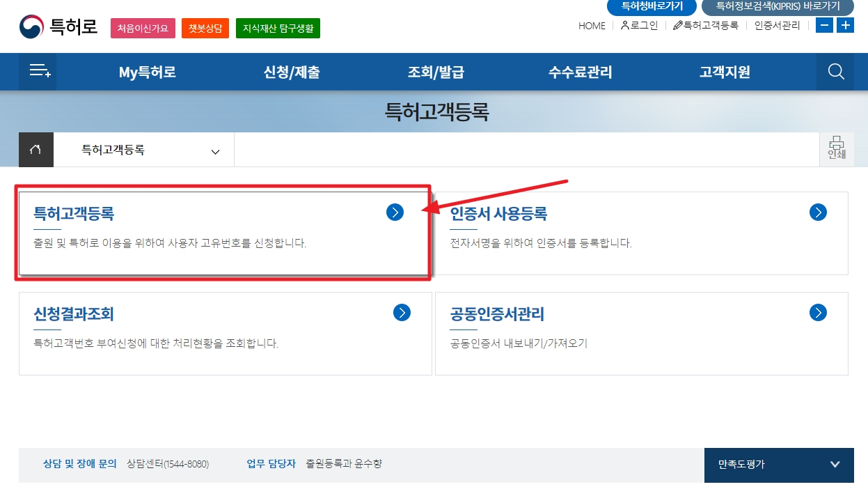Open 특허고객등록 via its blue arrow icon
Viewport: 868px width, 496px height.
[395, 212]
